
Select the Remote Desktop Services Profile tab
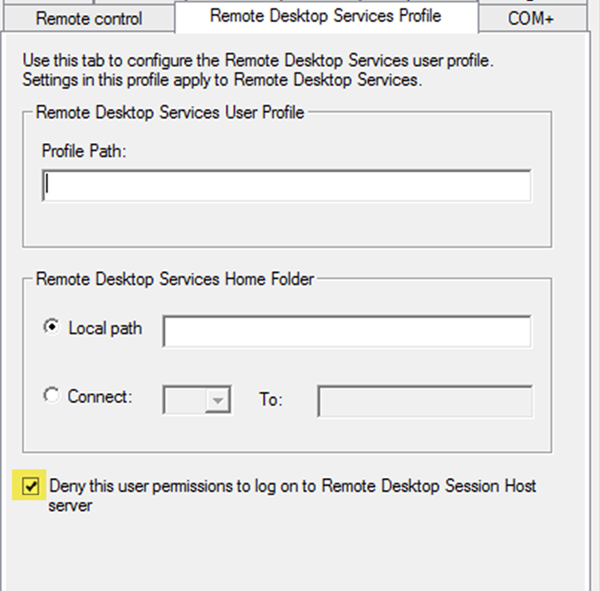325,16
